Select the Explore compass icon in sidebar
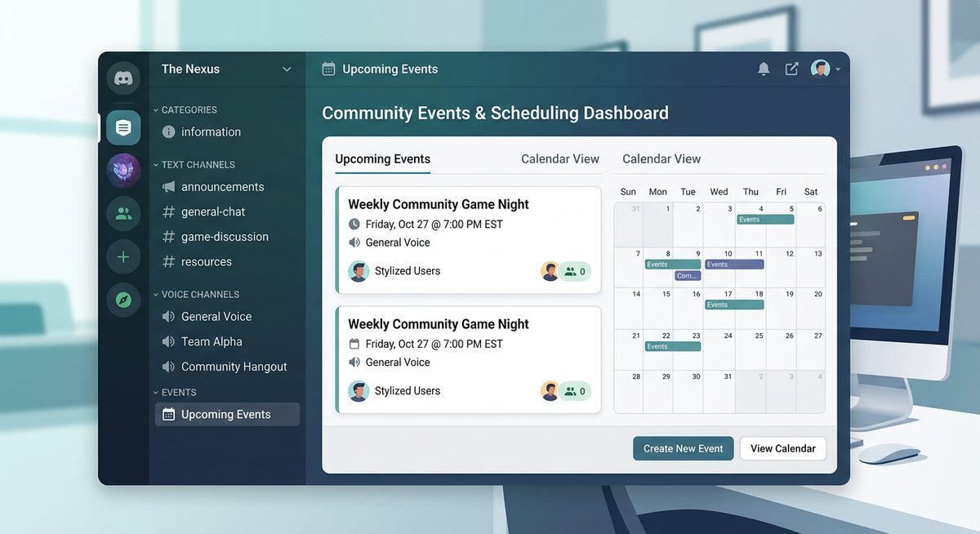The height and width of the screenshot is (534, 980). click(x=123, y=300)
